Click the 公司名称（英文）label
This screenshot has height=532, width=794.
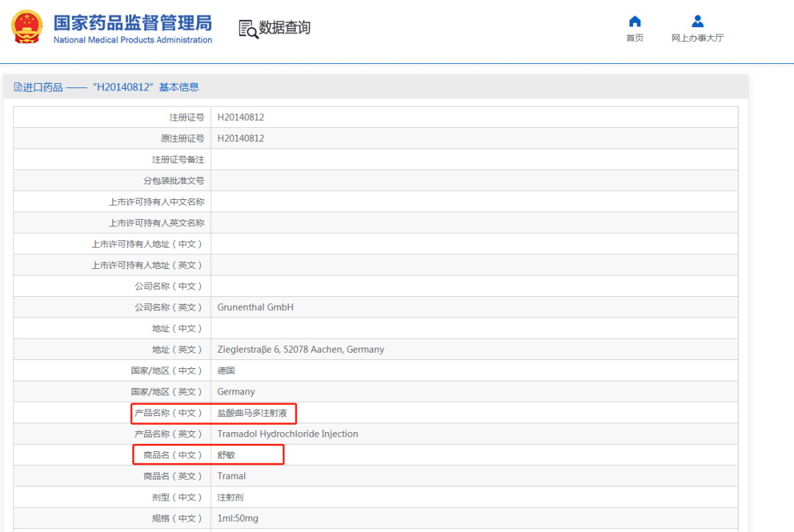pyautogui.click(x=169, y=308)
